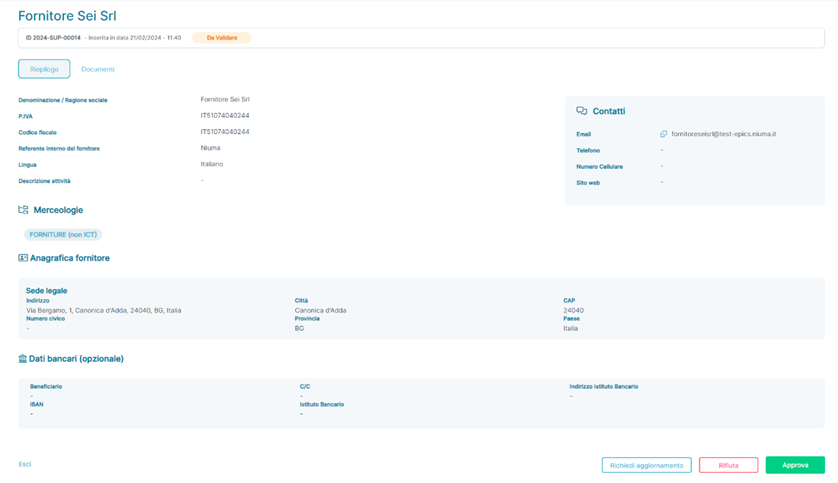Click the FORNITURE (non ICT) tag
838x483 pixels.
pyautogui.click(x=63, y=235)
